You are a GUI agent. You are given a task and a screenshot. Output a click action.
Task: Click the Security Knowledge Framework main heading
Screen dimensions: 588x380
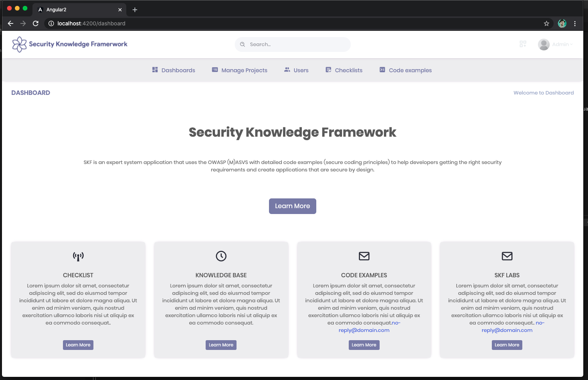292,132
